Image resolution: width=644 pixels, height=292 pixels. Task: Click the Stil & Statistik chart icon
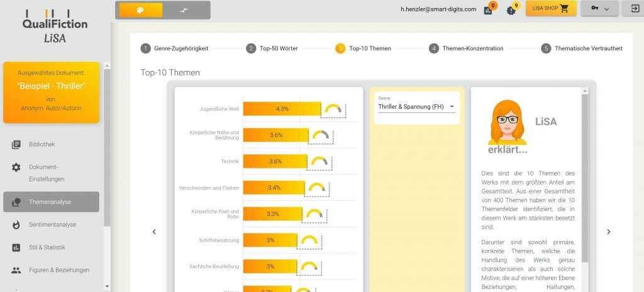click(x=16, y=247)
